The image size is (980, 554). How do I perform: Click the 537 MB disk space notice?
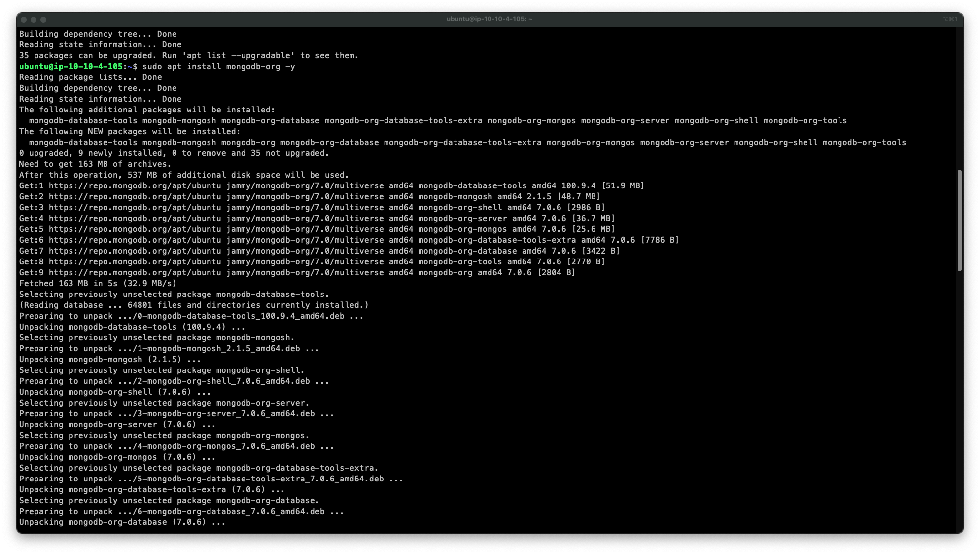click(x=182, y=175)
